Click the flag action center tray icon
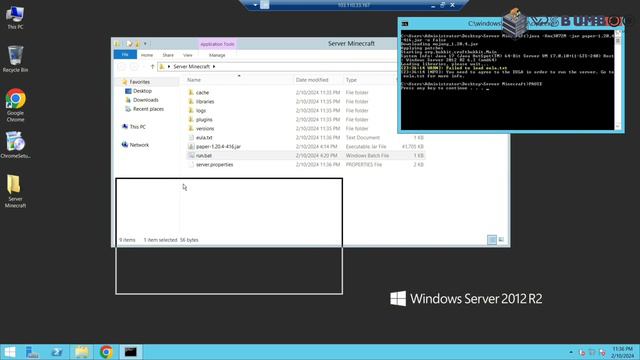640x360 pixels. 582,352
